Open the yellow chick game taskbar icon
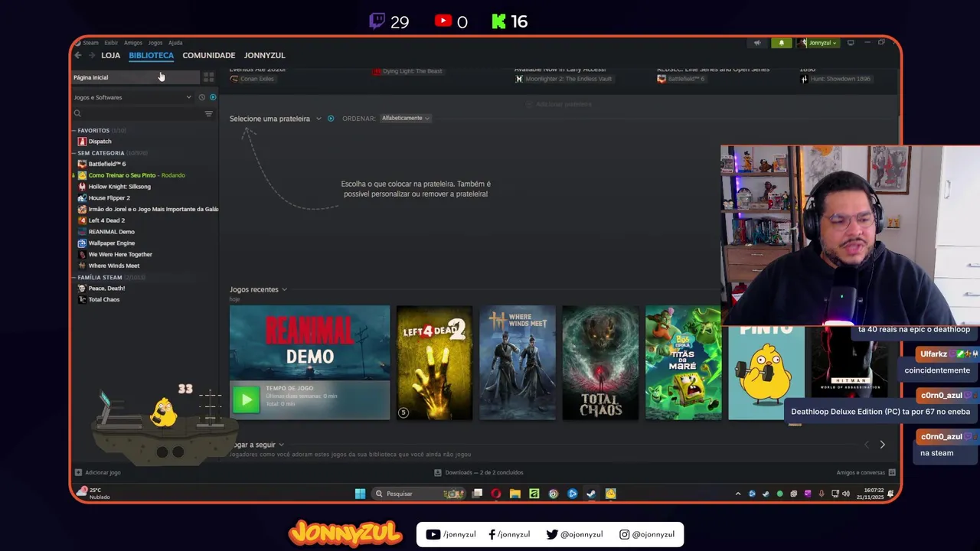The height and width of the screenshot is (551, 980). point(610,494)
